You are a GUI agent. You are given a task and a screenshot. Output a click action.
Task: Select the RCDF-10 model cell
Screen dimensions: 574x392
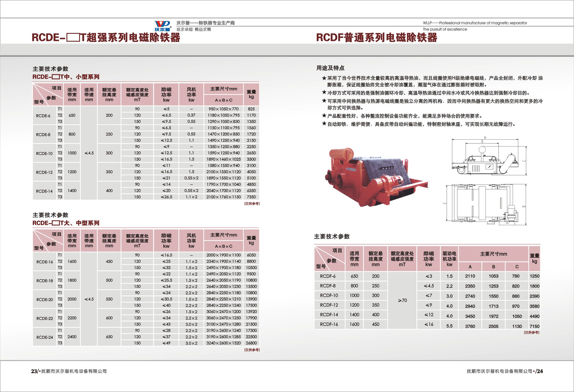[329, 295]
